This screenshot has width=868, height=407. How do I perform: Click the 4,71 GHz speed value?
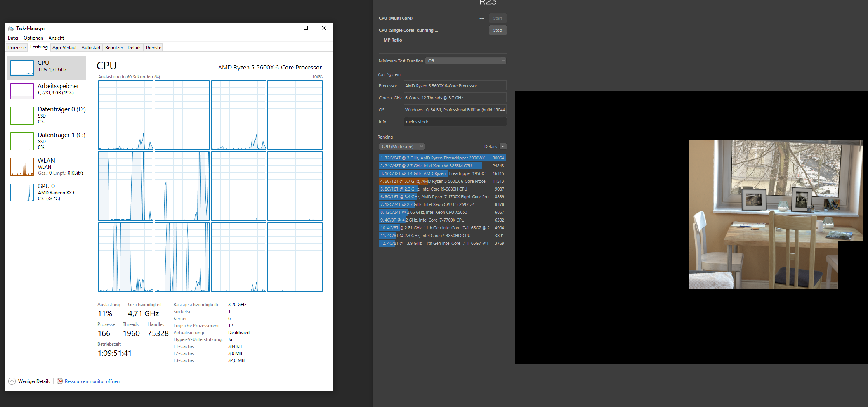(x=143, y=313)
